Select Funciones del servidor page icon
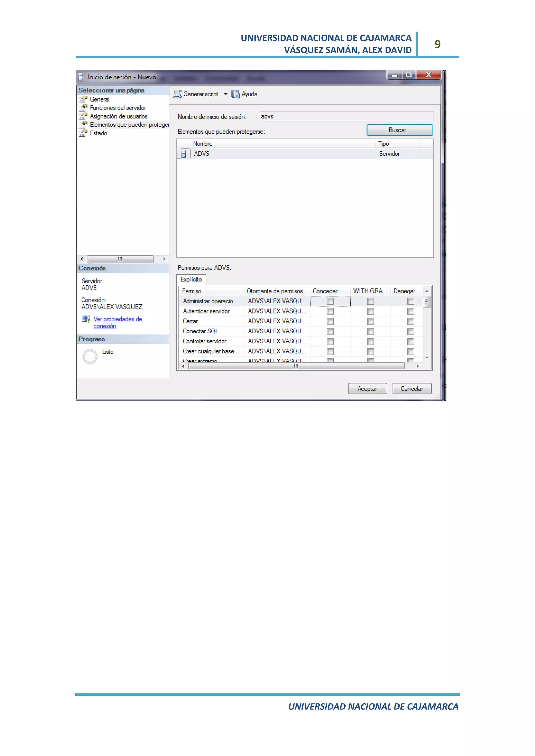Image resolution: width=535 pixels, height=756 pixels. coord(83,108)
